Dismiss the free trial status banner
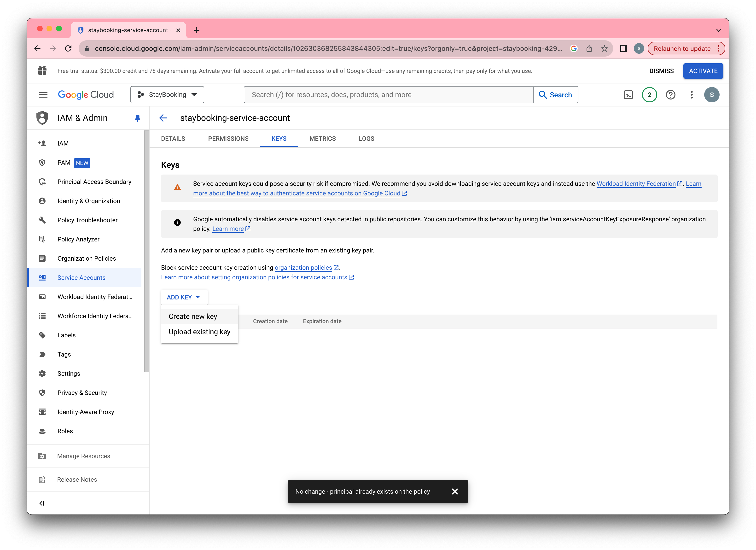The image size is (756, 550). pos(662,70)
